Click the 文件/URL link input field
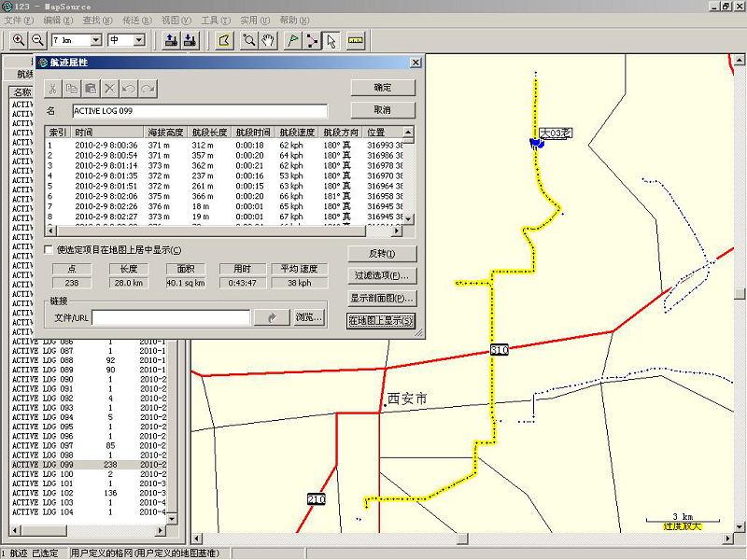The width and height of the screenshot is (747, 560). click(x=171, y=318)
